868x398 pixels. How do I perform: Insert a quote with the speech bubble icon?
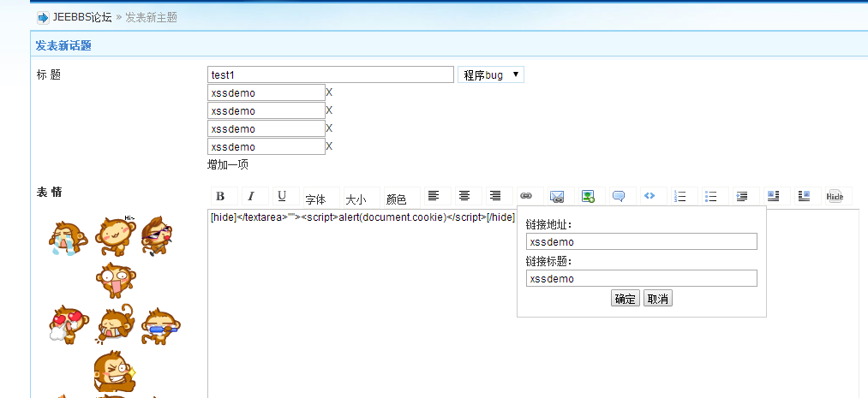pos(619,196)
